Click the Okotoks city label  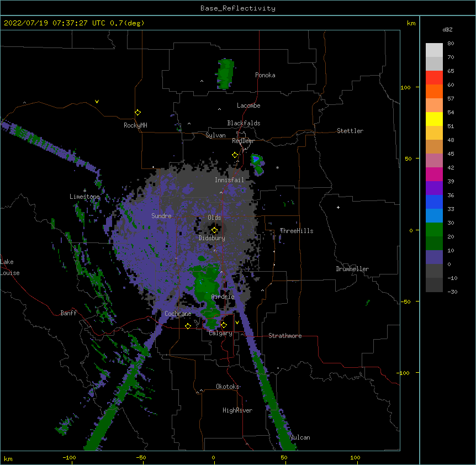(x=228, y=387)
